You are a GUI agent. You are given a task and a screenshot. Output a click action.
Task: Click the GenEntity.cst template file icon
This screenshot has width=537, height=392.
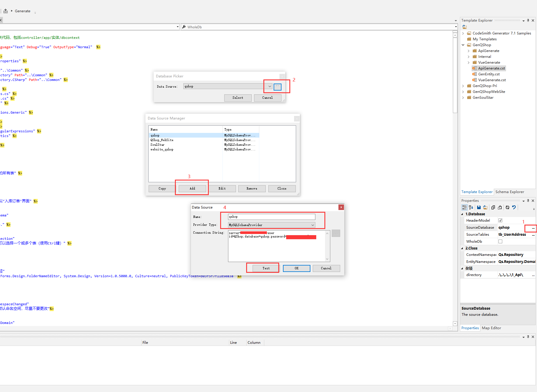[475, 74]
